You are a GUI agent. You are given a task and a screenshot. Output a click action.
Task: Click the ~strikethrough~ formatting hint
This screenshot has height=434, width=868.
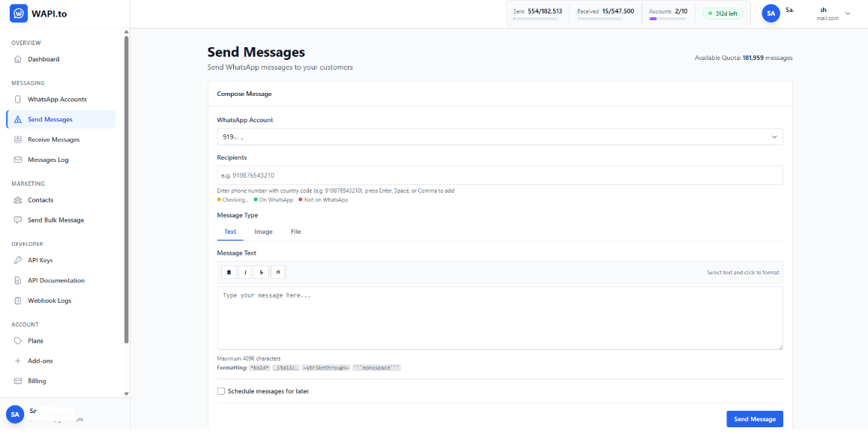326,367
